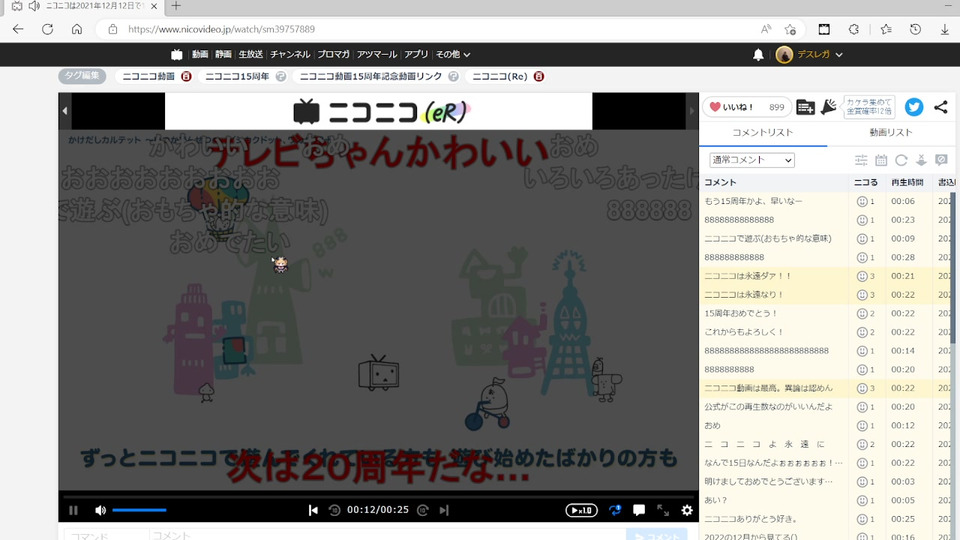Image resolution: width=960 pixels, height=540 pixels.
Task: Skip to next video
Action: 444,510
